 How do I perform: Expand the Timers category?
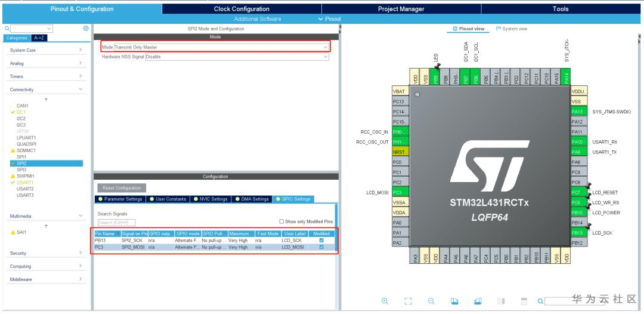tap(46, 76)
